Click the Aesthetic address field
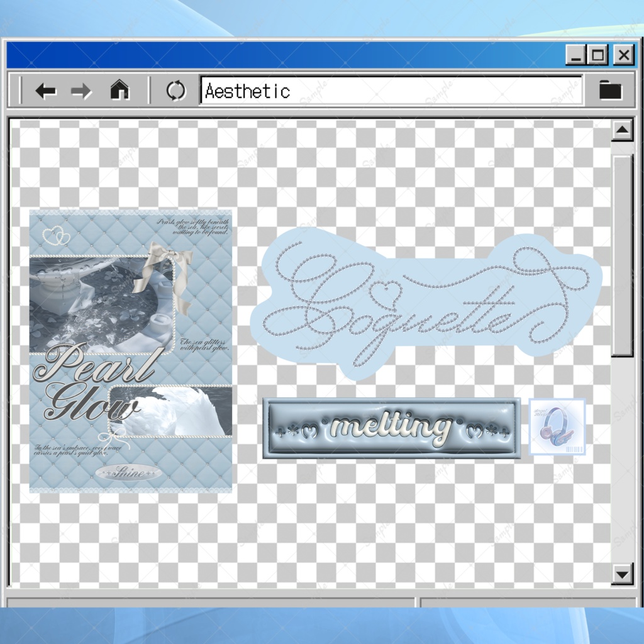 coord(391,91)
